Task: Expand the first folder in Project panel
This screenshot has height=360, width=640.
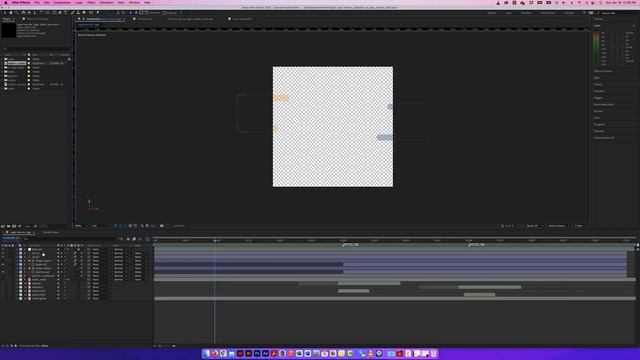Action: tap(2, 59)
